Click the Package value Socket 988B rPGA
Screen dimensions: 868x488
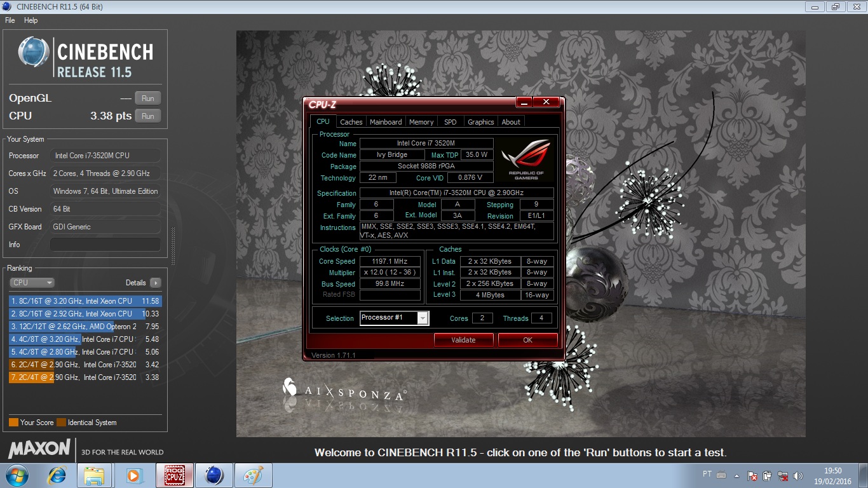pos(426,166)
